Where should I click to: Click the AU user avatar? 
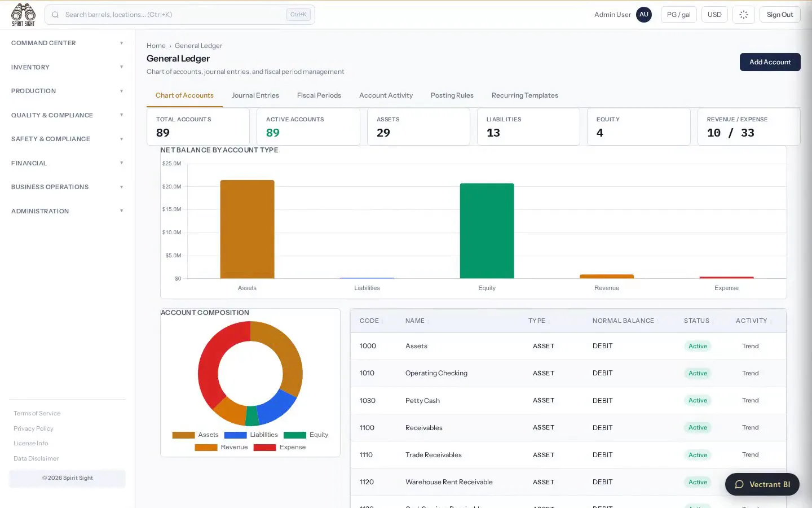(643, 15)
